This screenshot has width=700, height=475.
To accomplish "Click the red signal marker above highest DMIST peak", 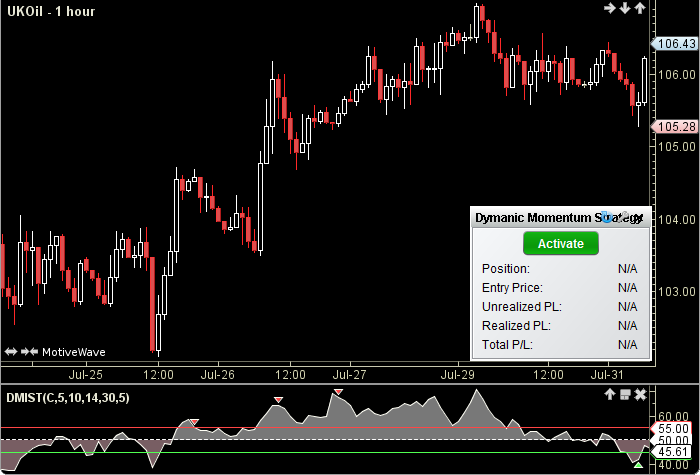I will [338, 392].
